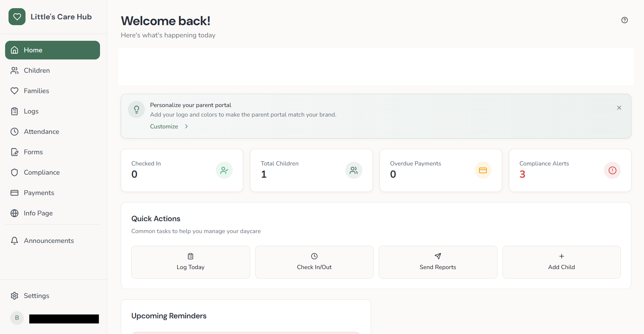
Task: Click the Send Reports quick action button
Action: coord(438,262)
